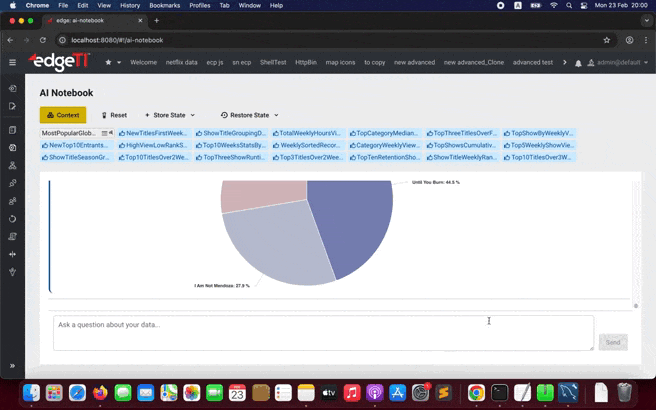This screenshot has height=410, width=656.
Task: Click the Send button
Action: 612,342
